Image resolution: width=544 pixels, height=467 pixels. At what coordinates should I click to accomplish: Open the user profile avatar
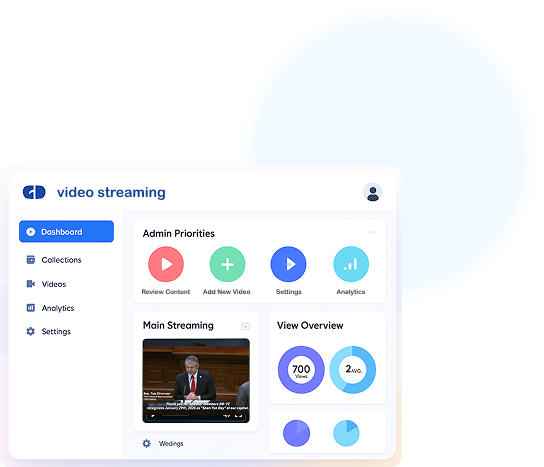coord(373,192)
